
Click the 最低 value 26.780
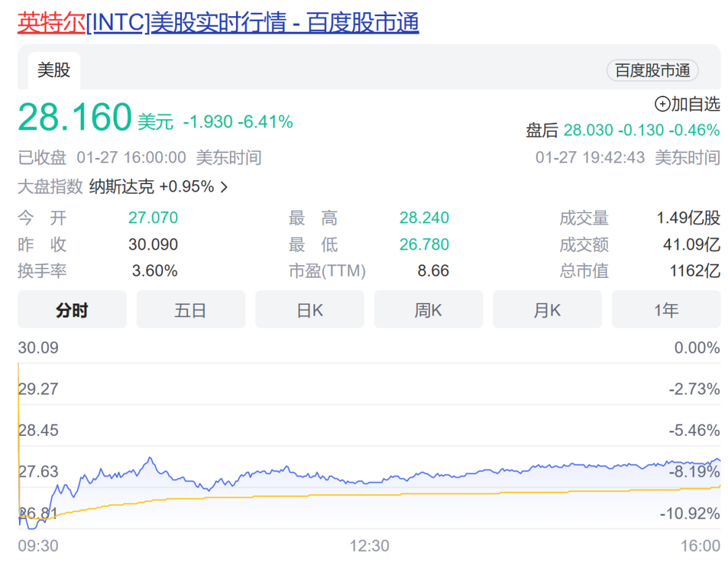pos(425,244)
